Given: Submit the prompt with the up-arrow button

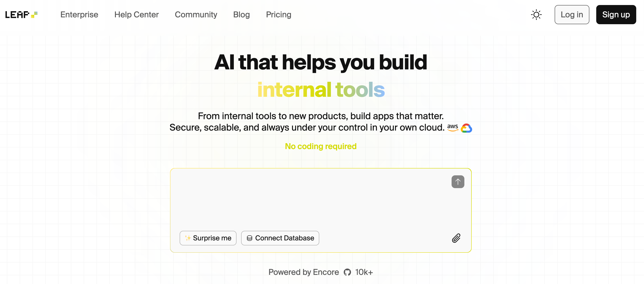Looking at the screenshot, I should pos(458,181).
